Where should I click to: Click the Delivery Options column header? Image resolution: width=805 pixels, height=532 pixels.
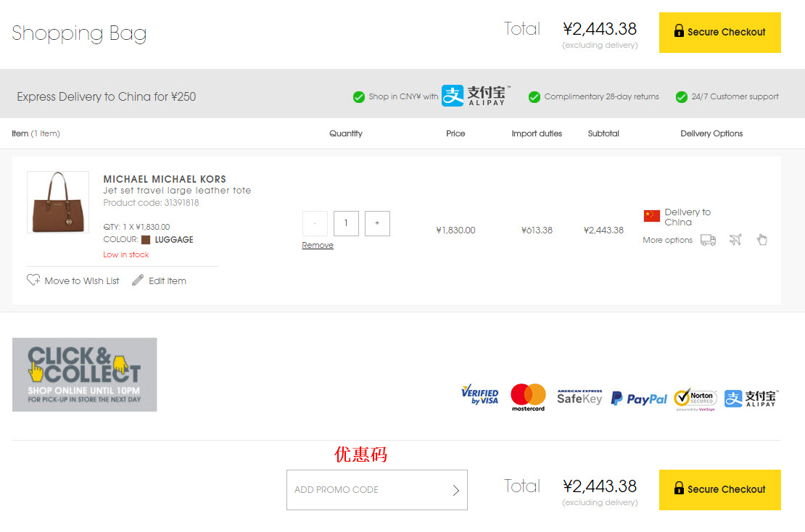(x=711, y=133)
